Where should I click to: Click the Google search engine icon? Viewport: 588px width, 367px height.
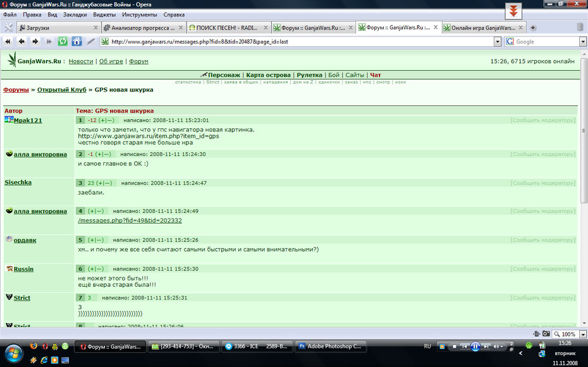click(510, 42)
